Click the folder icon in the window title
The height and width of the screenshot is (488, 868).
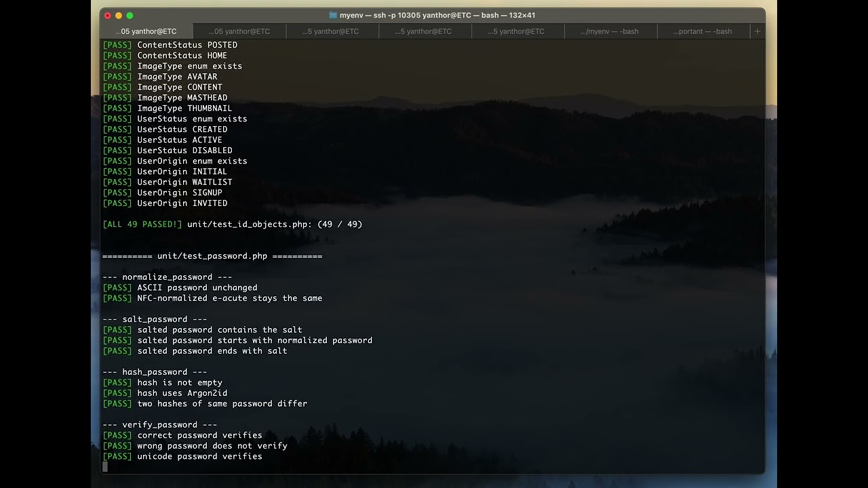click(333, 15)
